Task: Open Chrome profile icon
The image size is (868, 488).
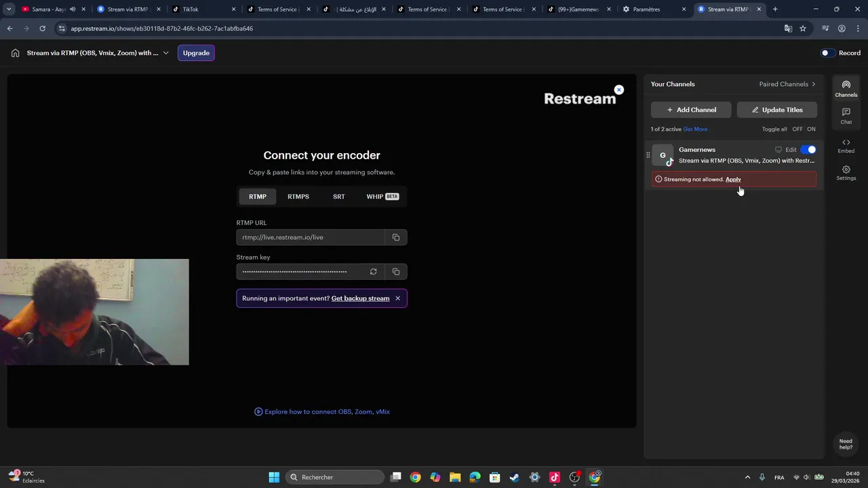Action: [842, 28]
